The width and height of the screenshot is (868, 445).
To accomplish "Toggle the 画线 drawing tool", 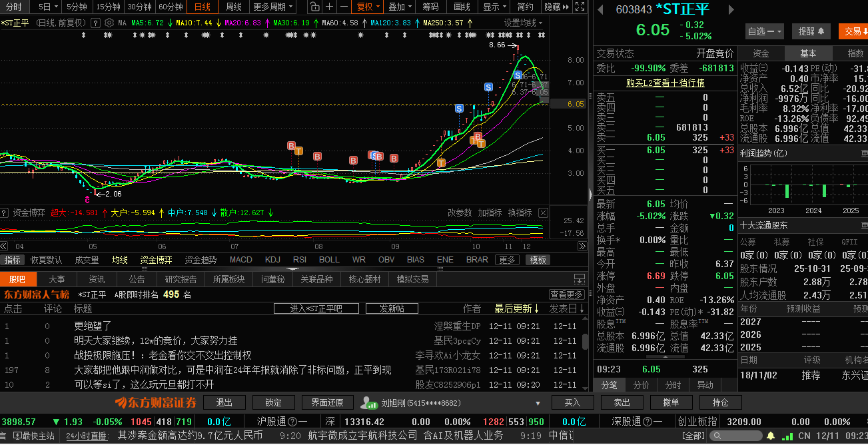I will coord(462,7).
